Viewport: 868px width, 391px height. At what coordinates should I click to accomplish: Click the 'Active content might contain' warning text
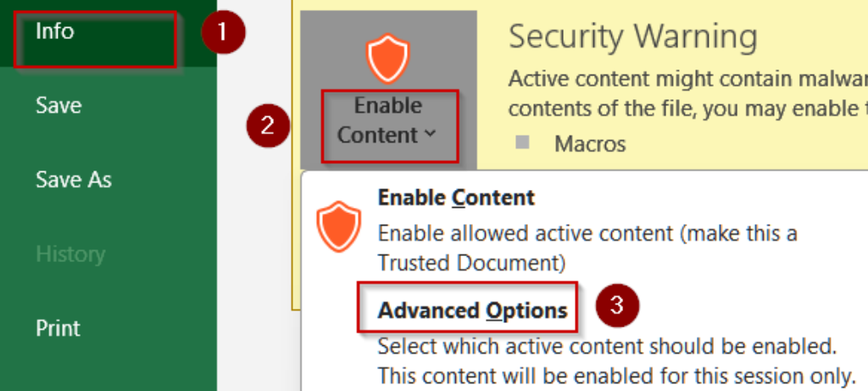coord(687,79)
